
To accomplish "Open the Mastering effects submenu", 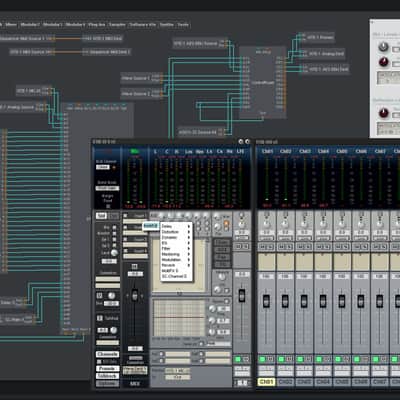I will [x=177, y=254].
